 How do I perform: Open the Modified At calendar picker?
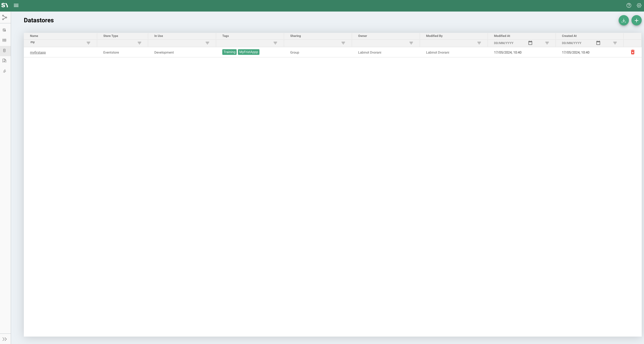pos(530,43)
